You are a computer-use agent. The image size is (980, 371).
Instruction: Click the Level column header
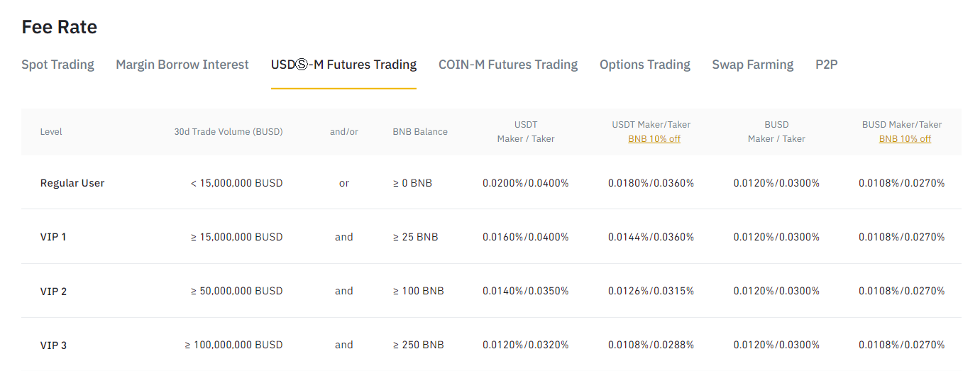51,132
